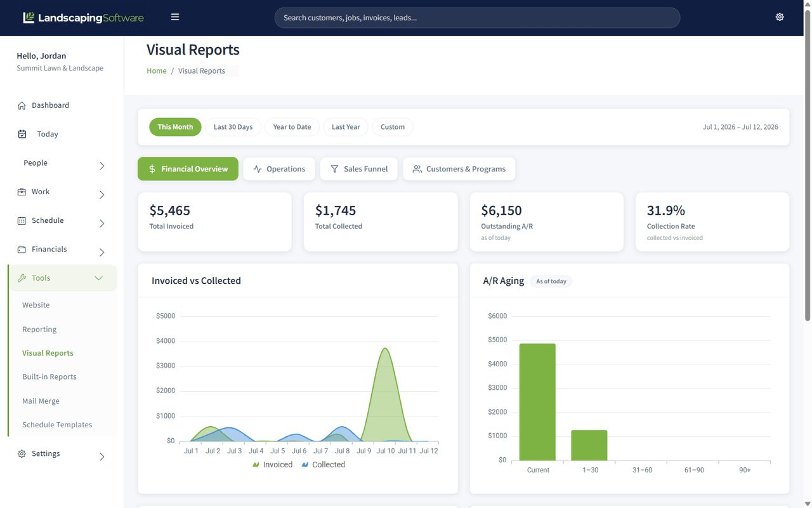Click the Dashboard home icon

click(x=22, y=105)
